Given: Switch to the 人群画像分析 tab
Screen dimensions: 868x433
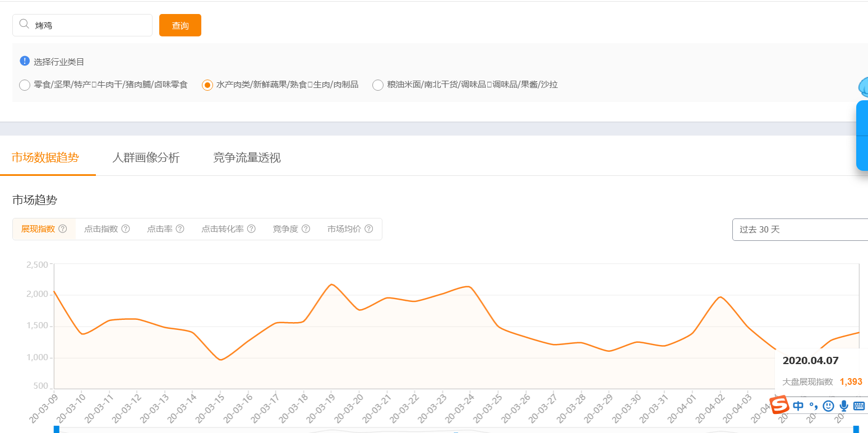Looking at the screenshot, I should (x=146, y=158).
